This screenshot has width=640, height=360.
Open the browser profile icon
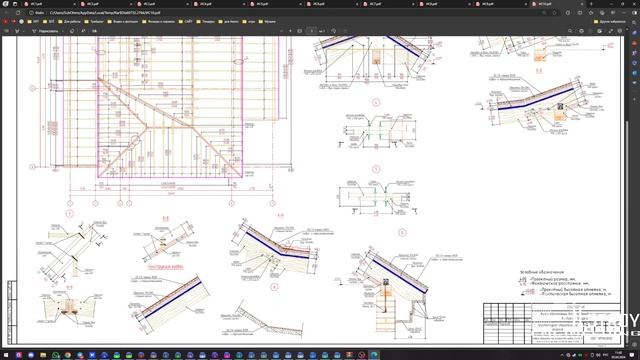(5, 4)
